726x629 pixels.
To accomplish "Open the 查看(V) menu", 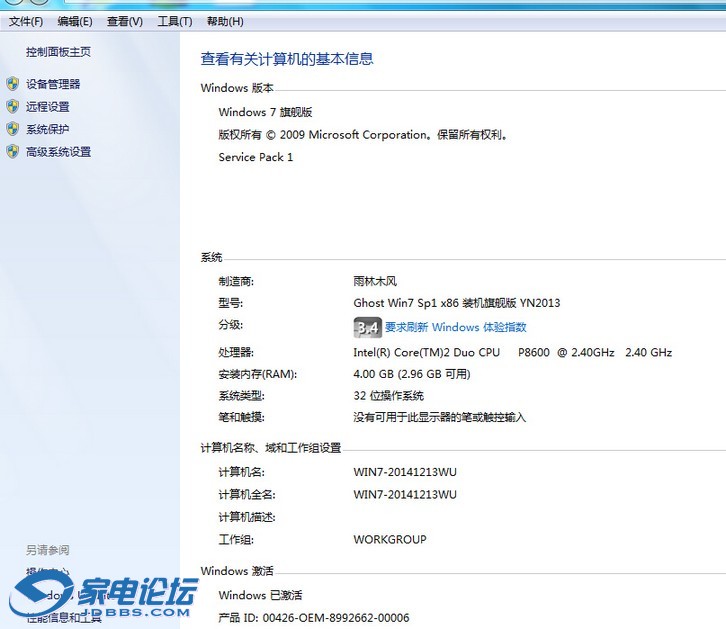I will point(125,21).
